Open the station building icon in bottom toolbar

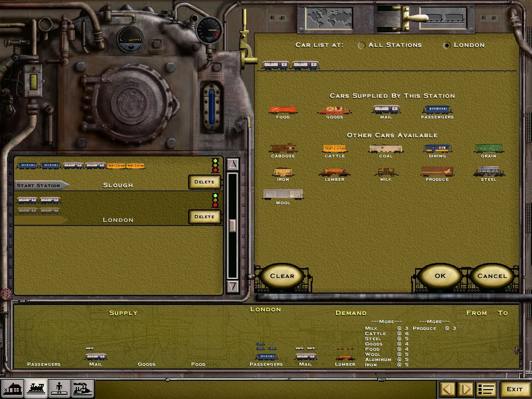pyautogui.click(x=13, y=388)
